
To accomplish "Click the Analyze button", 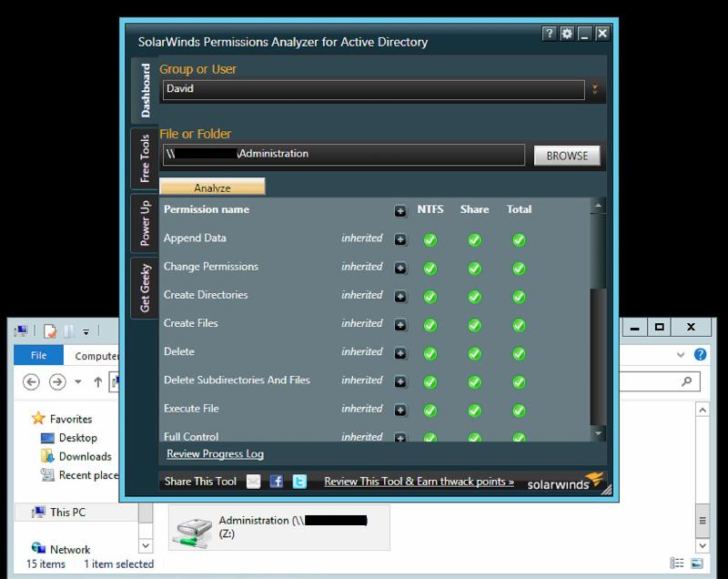I will (212, 187).
